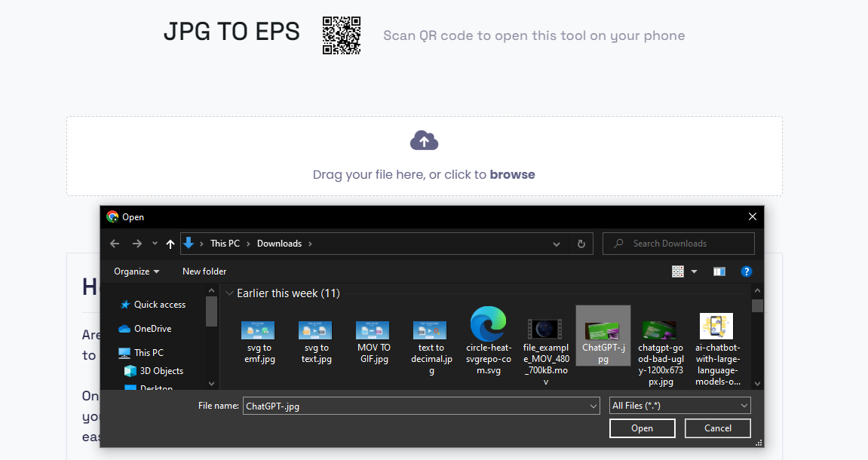The height and width of the screenshot is (460, 868).
Task: Click the Back arrow in file dialog
Action: 115,244
